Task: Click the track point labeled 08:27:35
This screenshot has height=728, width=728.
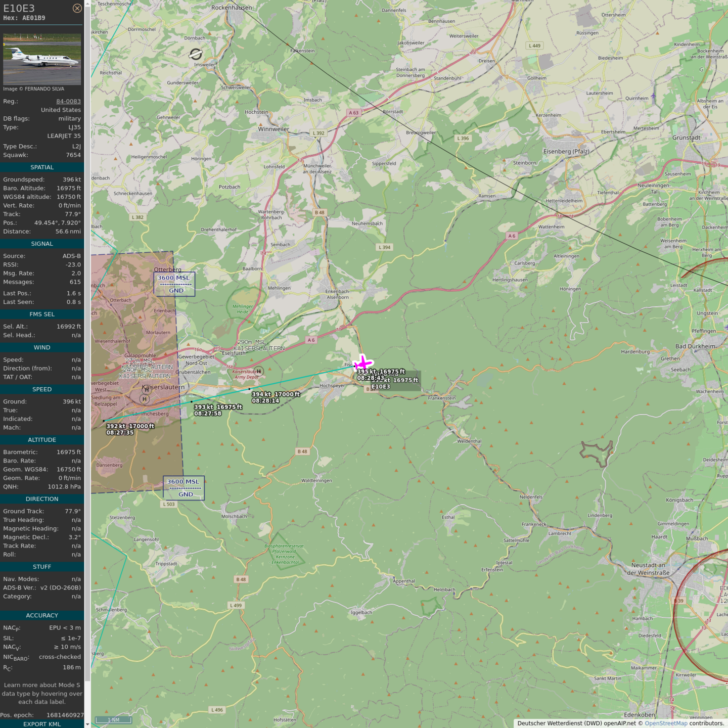Action: [x=104, y=421]
